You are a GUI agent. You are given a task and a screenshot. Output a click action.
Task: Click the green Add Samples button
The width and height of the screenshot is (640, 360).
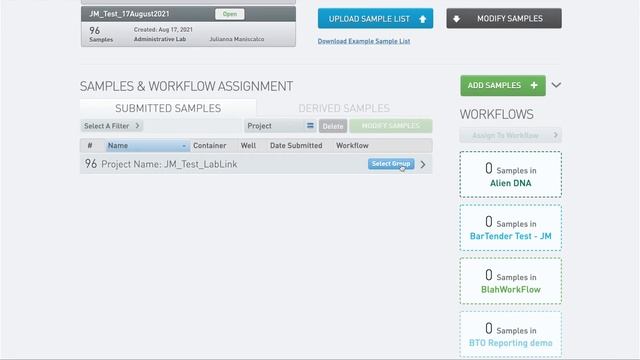pyautogui.click(x=503, y=85)
